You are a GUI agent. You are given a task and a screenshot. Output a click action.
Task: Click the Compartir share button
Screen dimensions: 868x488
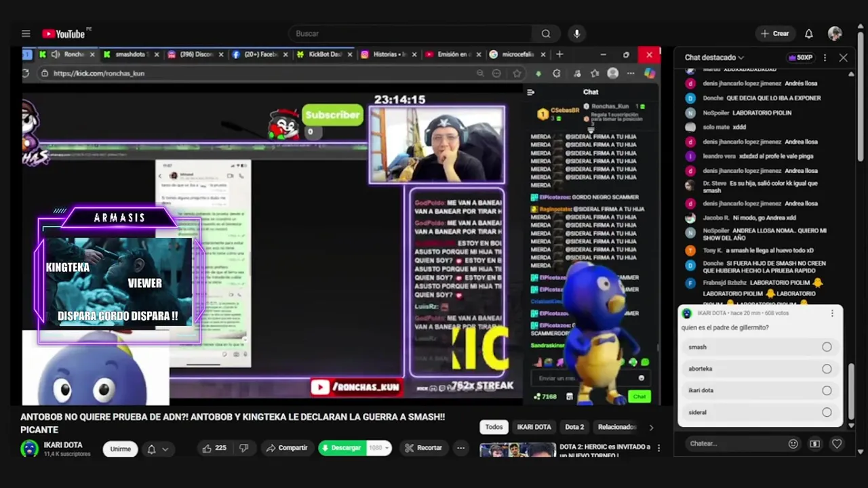[287, 448]
